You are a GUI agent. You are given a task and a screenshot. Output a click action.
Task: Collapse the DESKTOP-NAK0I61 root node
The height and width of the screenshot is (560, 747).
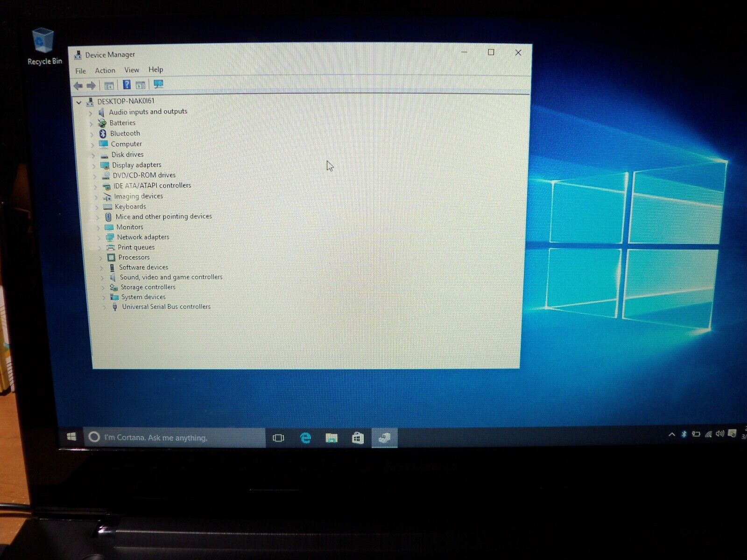coord(79,102)
